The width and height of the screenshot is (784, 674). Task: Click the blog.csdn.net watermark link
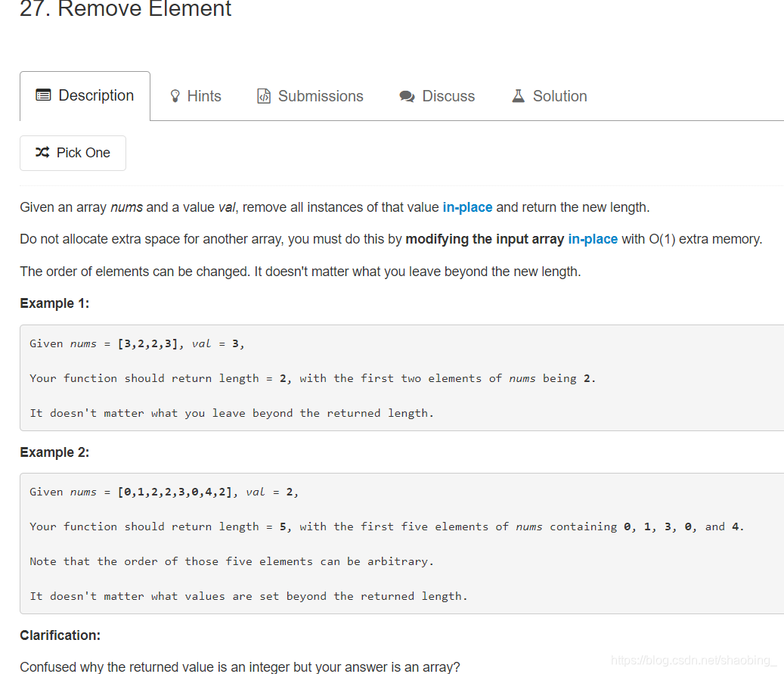[x=693, y=660]
